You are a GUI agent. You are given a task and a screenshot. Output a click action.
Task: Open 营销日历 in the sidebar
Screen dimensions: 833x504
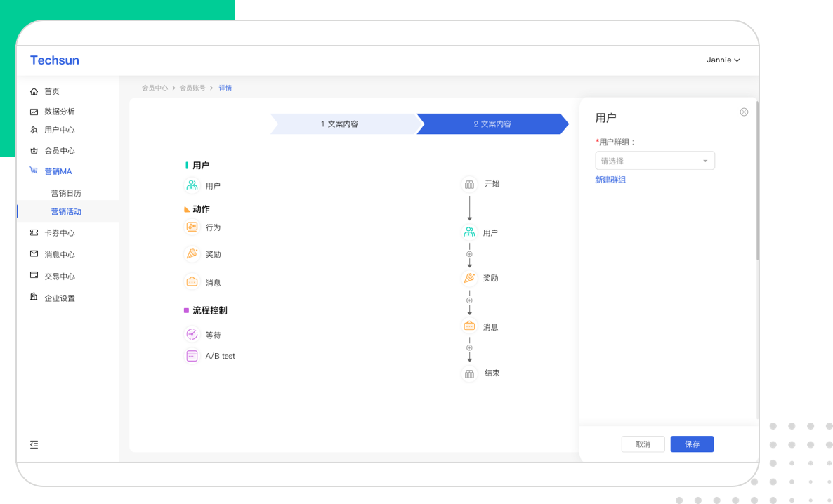click(x=66, y=193)
